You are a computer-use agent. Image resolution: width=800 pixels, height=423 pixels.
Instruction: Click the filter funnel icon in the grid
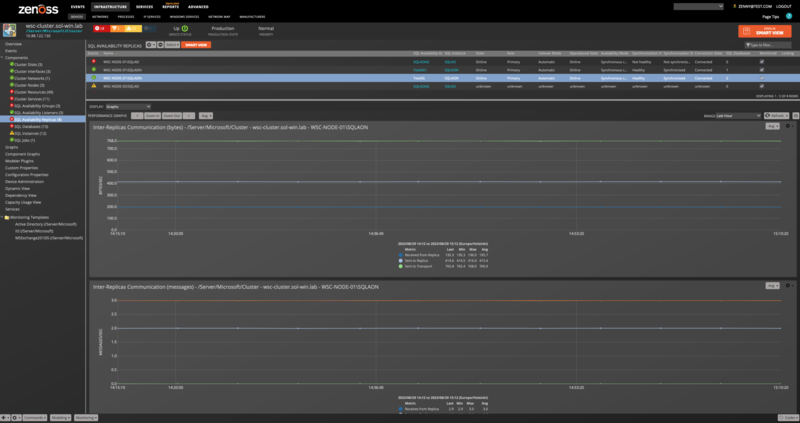pyautogui.click(x=747, y=45)
